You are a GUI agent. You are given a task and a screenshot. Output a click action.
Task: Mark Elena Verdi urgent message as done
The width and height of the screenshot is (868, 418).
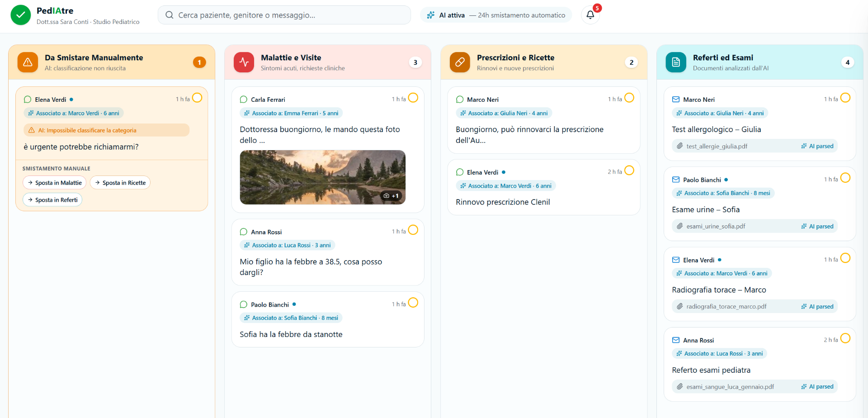click(x=197, y=98)
